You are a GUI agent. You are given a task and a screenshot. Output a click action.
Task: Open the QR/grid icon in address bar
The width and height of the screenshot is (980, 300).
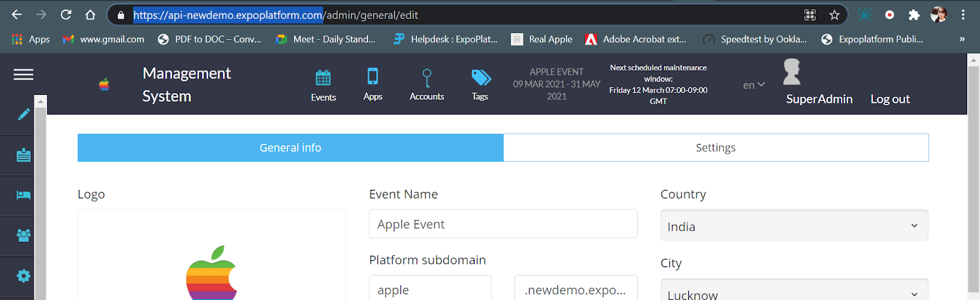(810, 15)
